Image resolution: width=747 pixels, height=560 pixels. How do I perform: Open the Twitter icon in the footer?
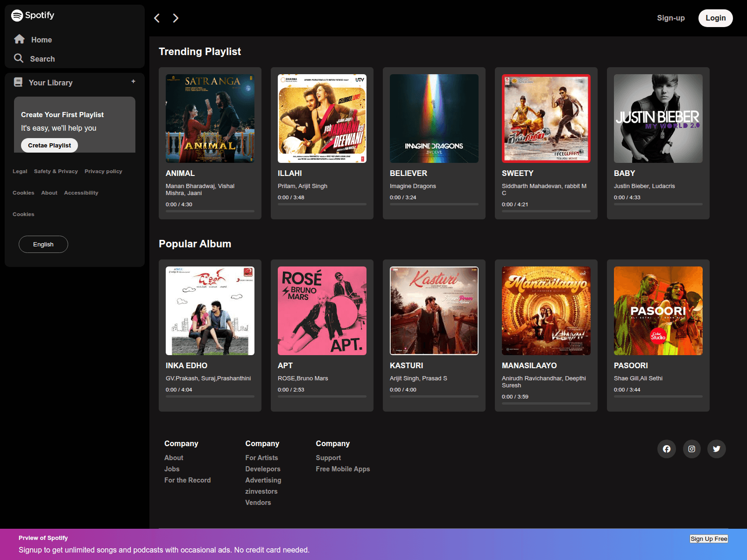point(716,448)
